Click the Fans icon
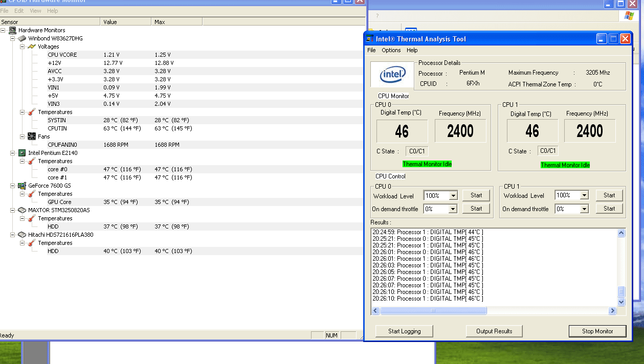Viewport: 644px width, 364px height. 32,136
